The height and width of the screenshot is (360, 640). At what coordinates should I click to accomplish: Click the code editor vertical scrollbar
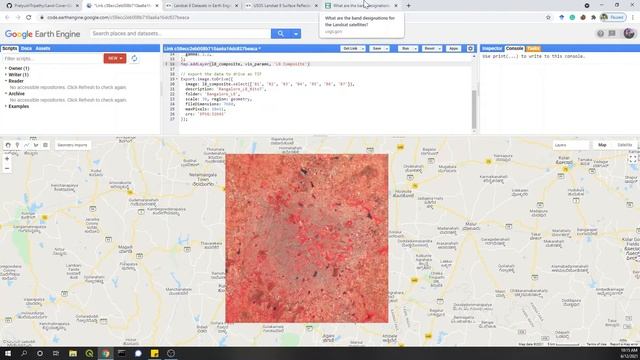(x=474, y=109)
